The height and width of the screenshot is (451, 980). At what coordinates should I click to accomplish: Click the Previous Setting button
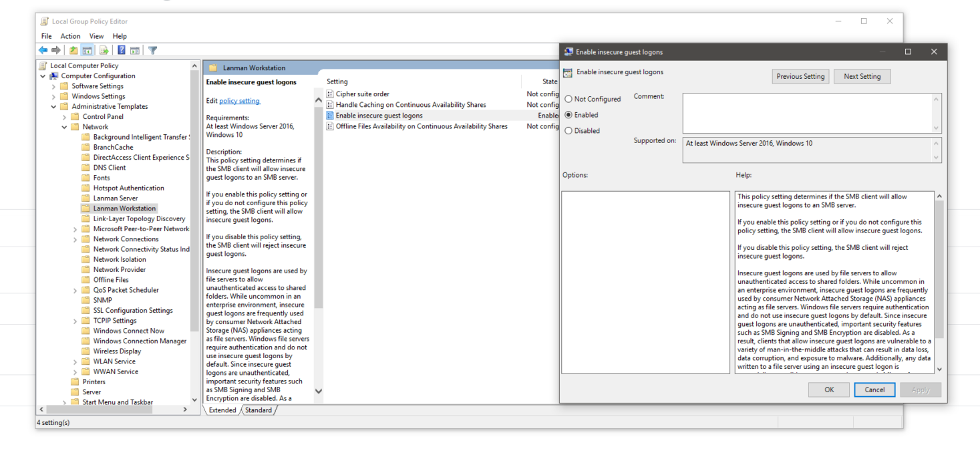pos(800,76)
